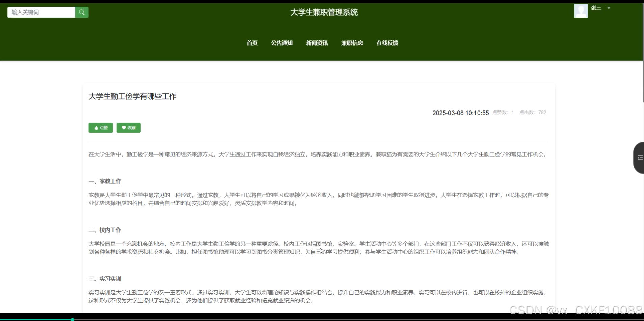The width and height of the screenshot is (644, 321).
Task: Click the search magnifier icon button
Action: (x=82, y=12)
